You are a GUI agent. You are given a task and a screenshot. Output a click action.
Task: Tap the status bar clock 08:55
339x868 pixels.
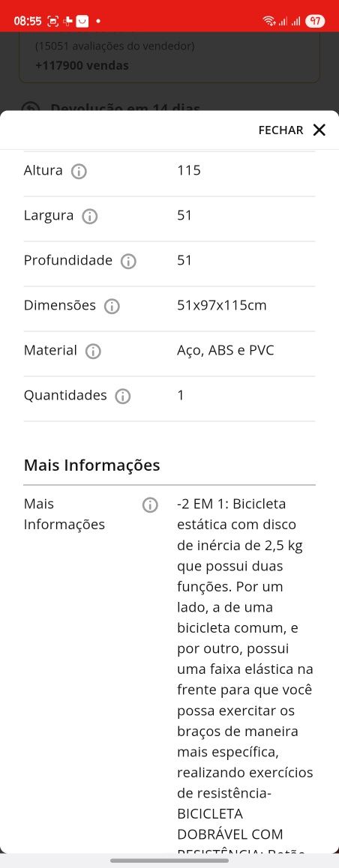28,21
